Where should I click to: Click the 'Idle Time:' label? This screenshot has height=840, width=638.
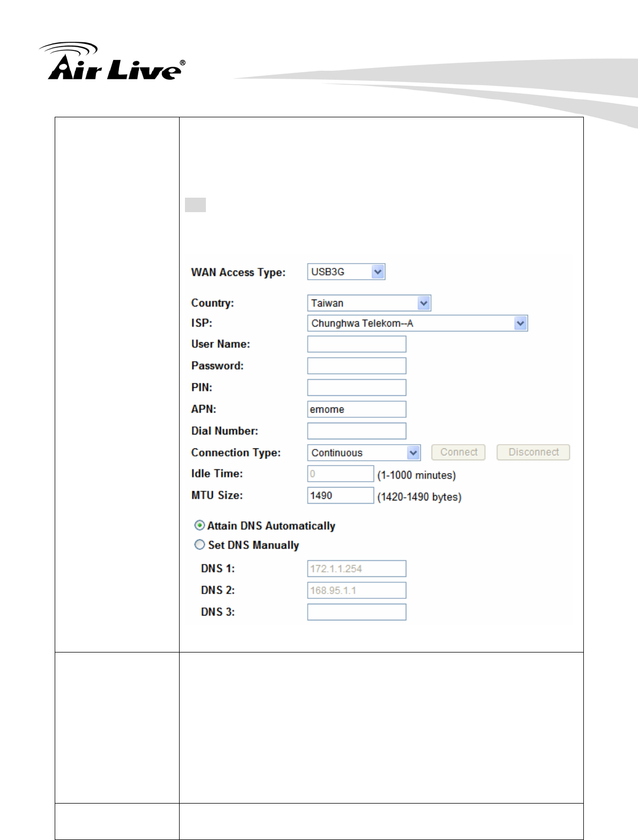pos(217,474)
